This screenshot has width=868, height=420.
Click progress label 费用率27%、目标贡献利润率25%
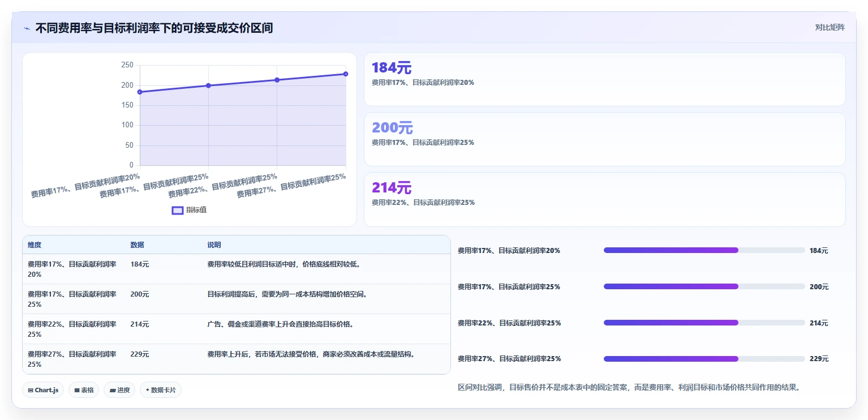click(509, 359)
